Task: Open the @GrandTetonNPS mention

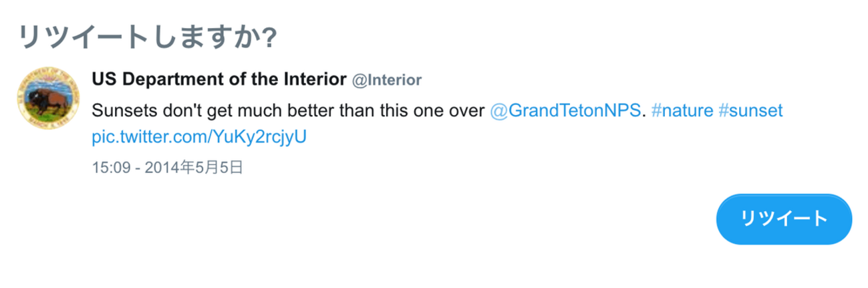Action: 565,110
